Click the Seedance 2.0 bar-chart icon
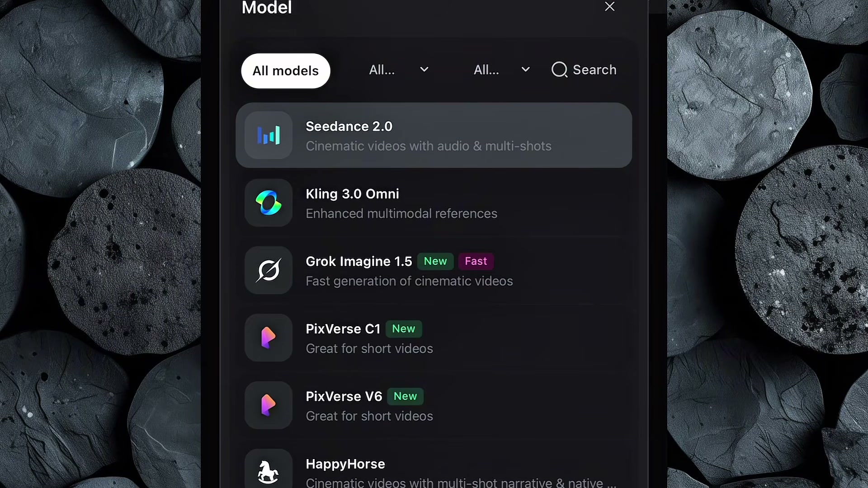The height and width of the screenshot is (488, 868). point(269,135)
